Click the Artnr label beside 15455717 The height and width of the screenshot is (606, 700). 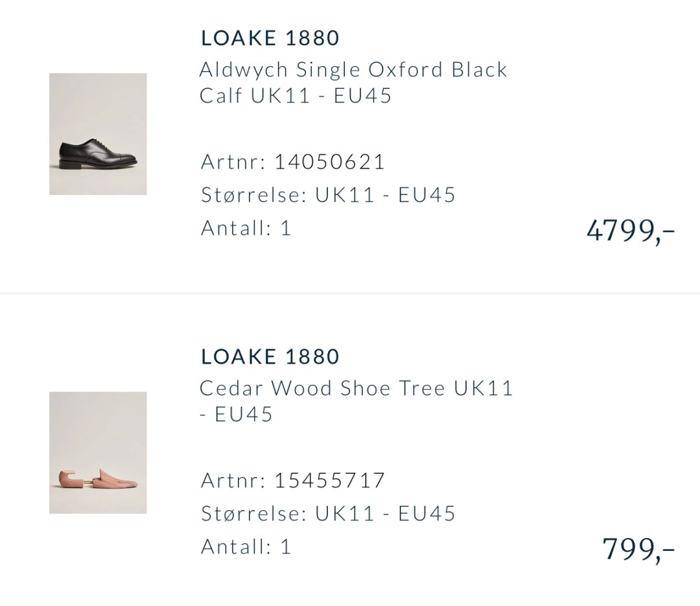[233, 480]
